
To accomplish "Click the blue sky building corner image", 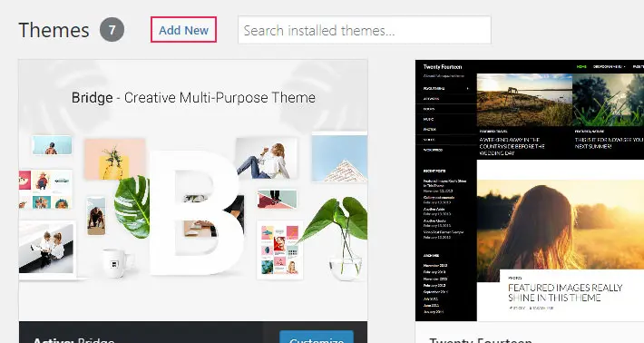I will coord(339,157).
